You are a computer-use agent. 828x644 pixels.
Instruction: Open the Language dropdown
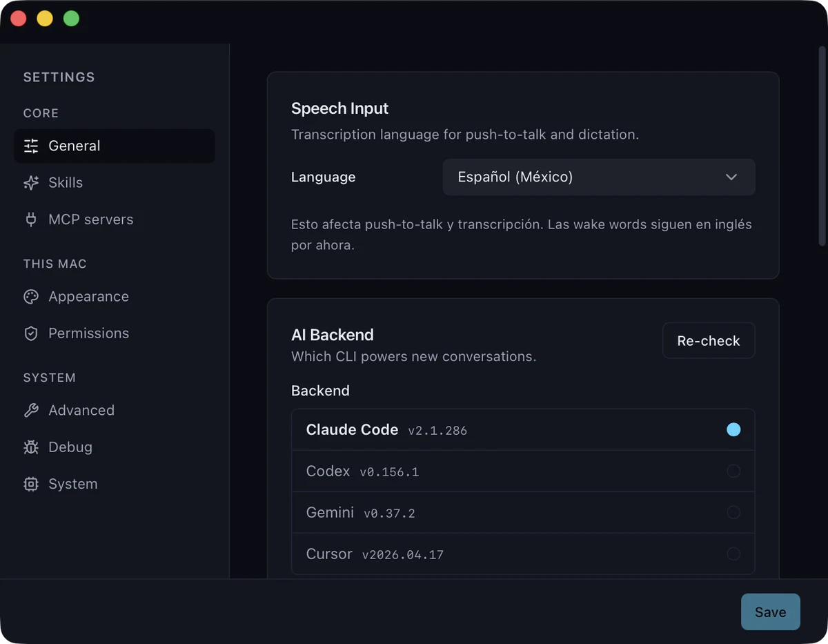(599, 177)
